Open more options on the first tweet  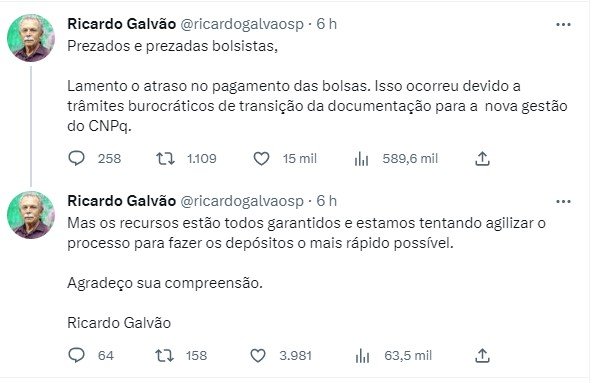563,25
